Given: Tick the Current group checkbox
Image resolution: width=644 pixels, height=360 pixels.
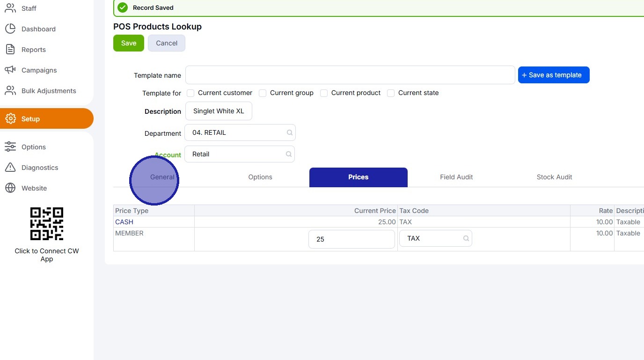Looking at the screenshot, I should (263, 93).
